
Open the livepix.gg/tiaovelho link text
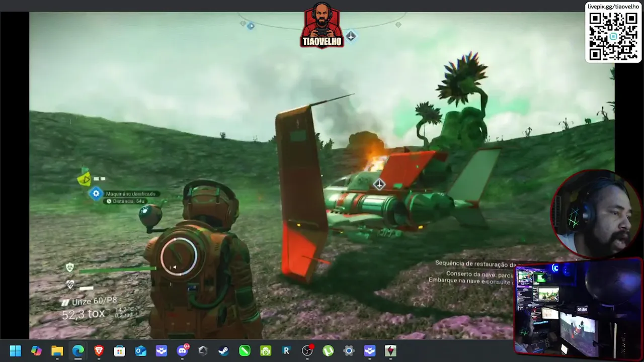click(613, 7)
